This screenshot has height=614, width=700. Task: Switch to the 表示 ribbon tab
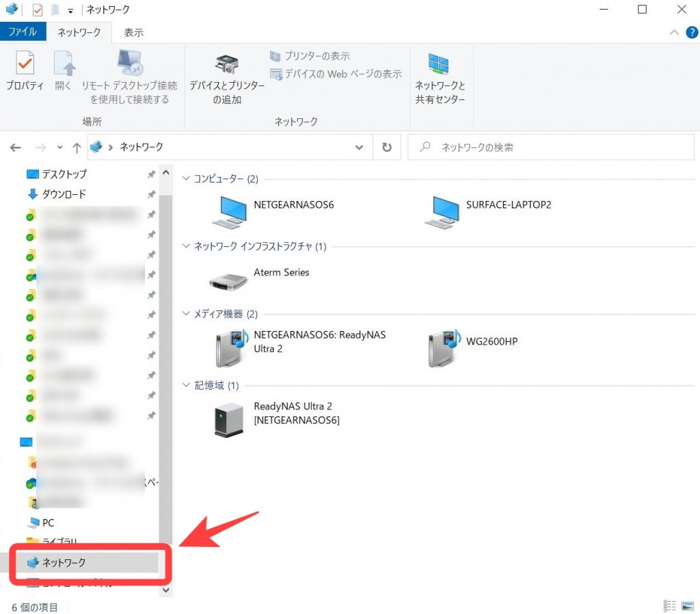coord(133,32)
